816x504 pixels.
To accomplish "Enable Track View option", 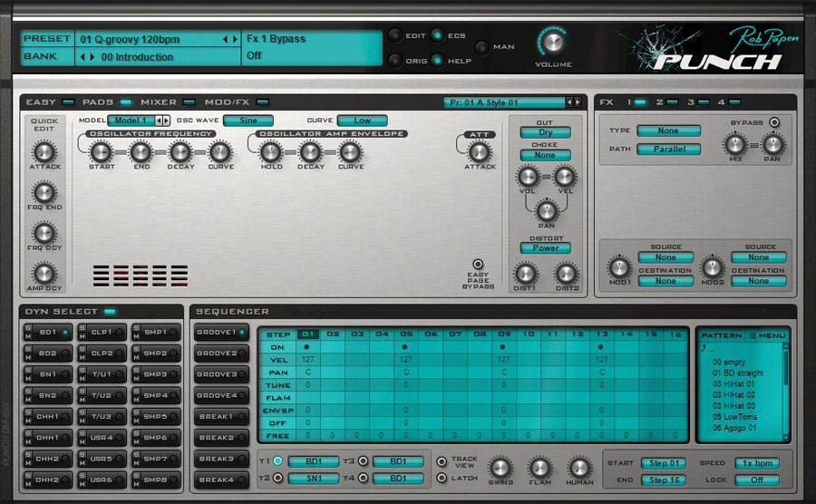I will 442,461.
